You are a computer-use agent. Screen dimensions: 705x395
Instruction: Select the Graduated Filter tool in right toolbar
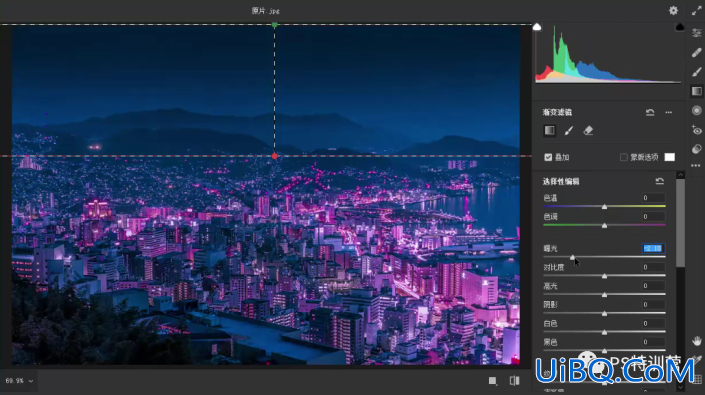pos(696,91)
